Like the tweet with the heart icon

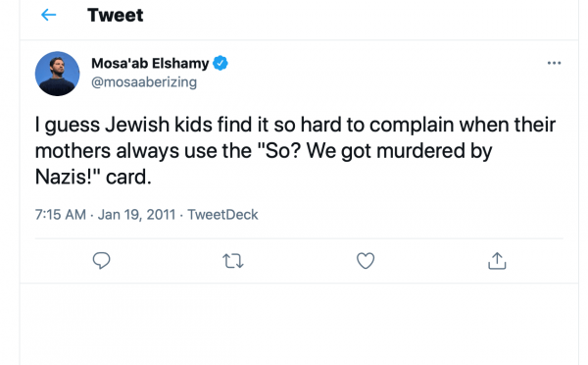click(x=366, y=261)
